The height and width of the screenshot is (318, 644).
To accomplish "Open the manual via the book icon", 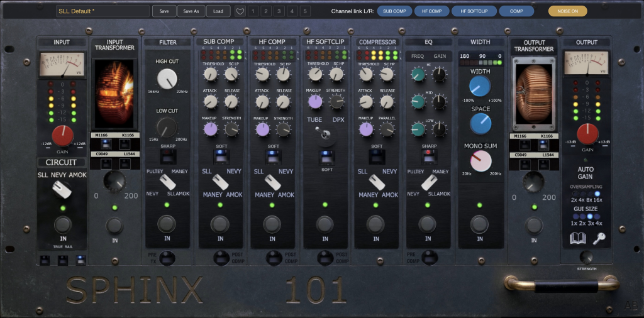I will (x=578, y=238).
